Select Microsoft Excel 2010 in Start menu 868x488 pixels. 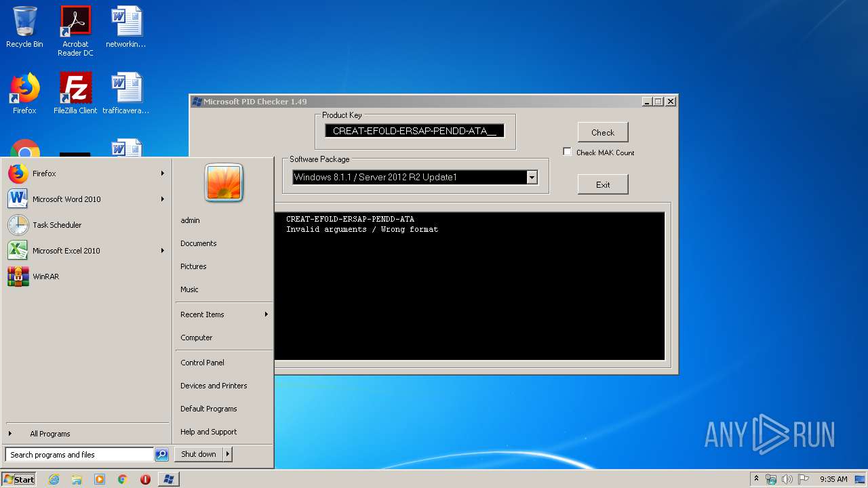tap(86, 251)
